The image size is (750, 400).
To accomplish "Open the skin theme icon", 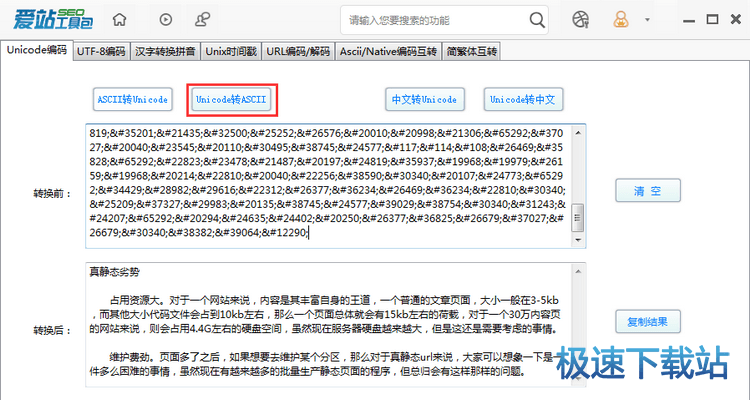I will pyautogui.click(x=580, y=20).
